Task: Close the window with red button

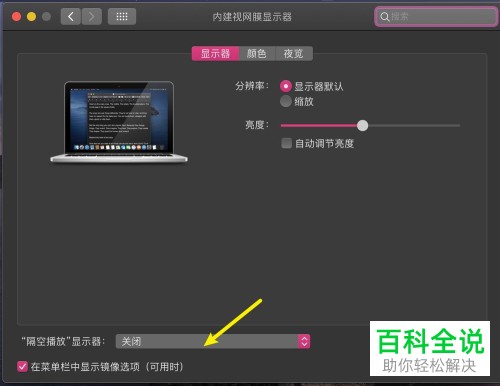Action: (16, 17)
